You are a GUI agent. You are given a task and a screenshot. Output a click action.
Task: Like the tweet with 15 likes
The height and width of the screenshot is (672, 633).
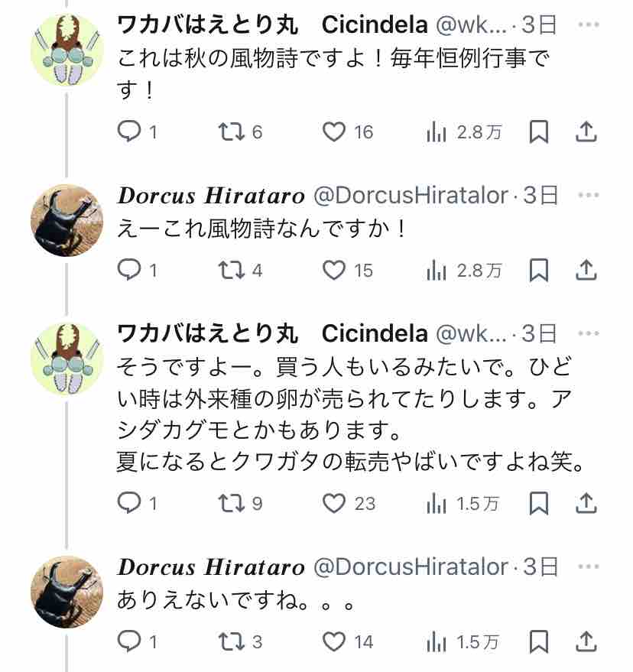click(333, 270)
